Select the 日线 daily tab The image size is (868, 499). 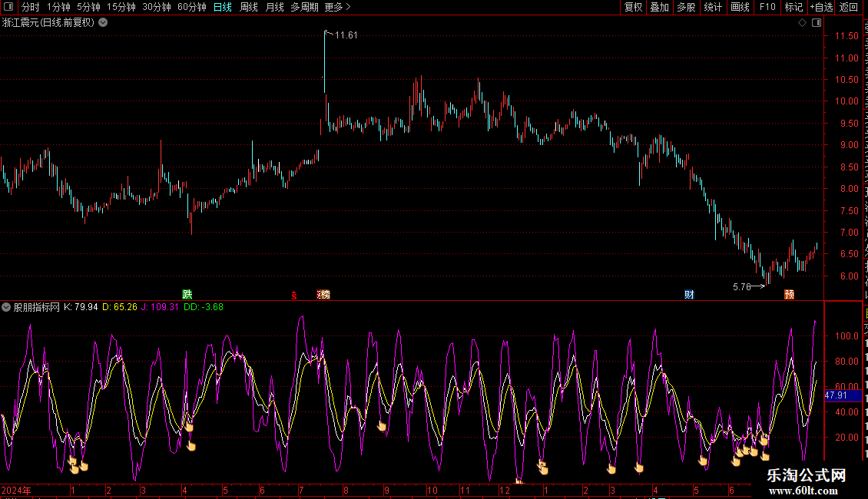click(x=223, y=7)
